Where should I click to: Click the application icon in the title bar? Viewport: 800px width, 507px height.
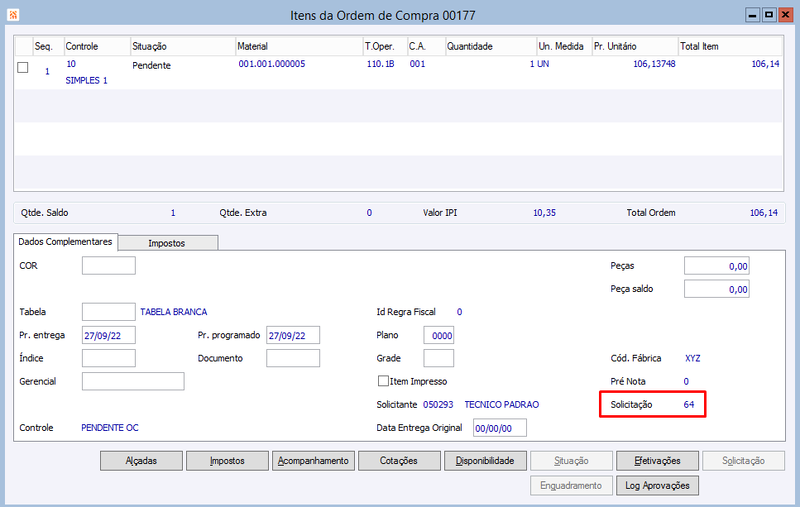(13, 15)
